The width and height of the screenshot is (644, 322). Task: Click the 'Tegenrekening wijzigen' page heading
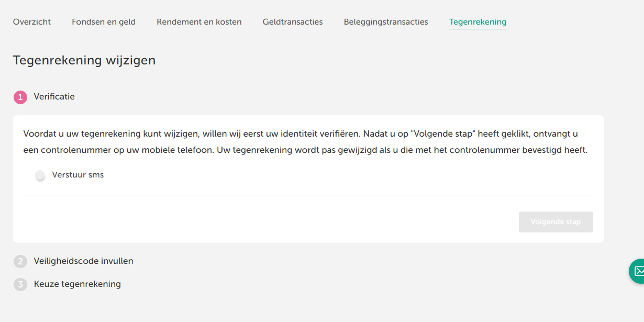84,60
